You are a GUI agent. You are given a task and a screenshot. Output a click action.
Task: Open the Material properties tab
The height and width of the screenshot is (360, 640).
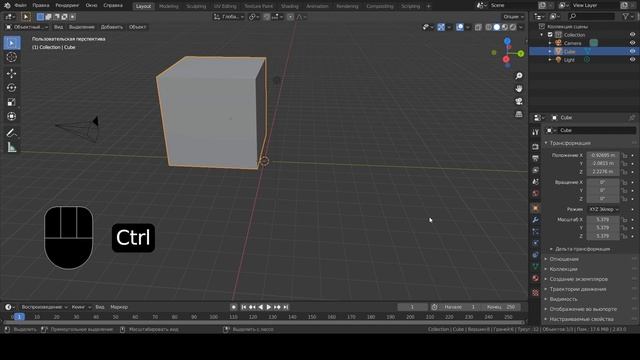(x=536, y=278)
